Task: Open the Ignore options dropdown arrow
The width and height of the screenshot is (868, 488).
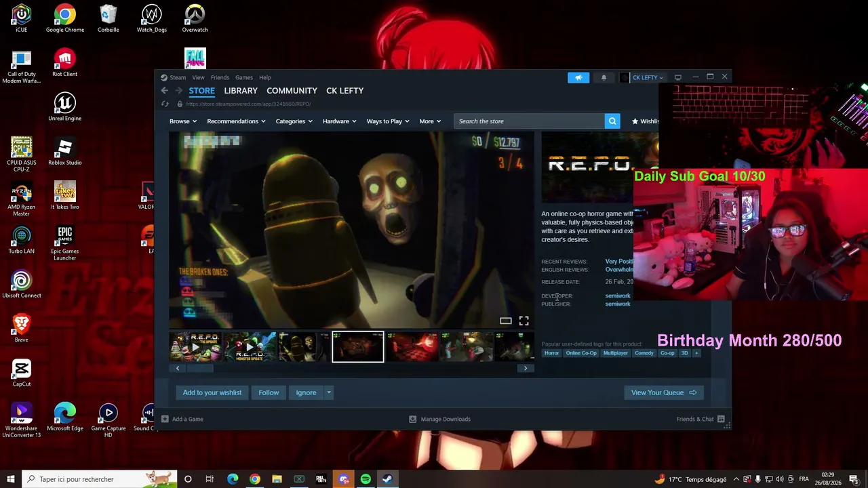Action: (x=329, y=392)
